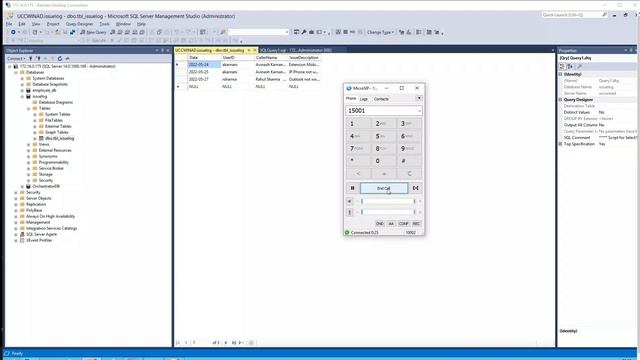Switch to the SQLQuery1.sql tab
The width and height of the screenshot is (640, 360).
296,50
